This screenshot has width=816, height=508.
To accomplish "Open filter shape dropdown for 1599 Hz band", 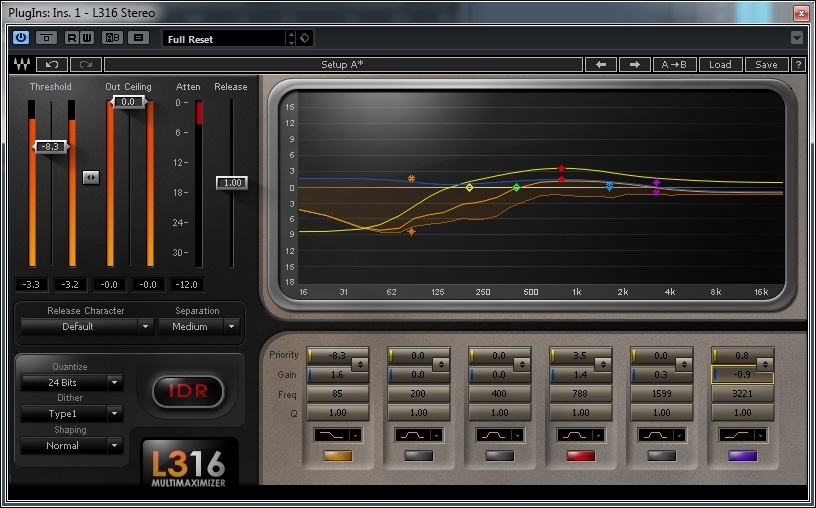I will pos(662,435).
